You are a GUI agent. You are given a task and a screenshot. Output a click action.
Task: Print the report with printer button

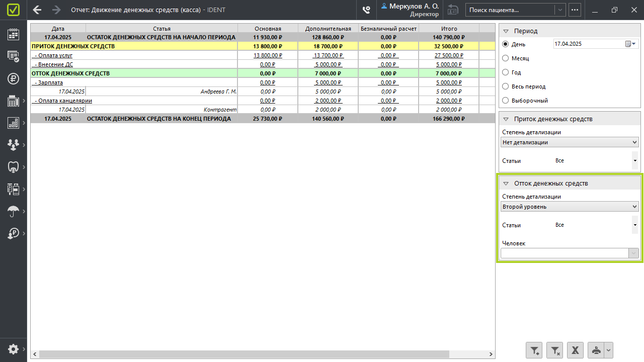(596, 350)
